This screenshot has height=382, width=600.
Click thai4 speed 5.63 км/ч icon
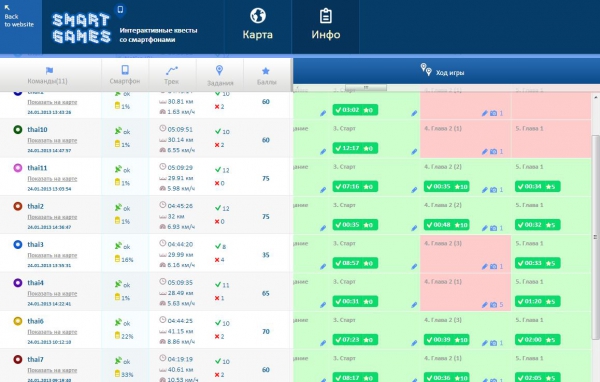(x=163, y=303)
